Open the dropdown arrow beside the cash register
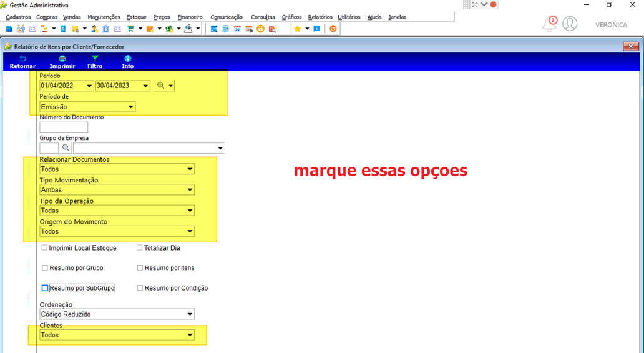Screen dimensions: 644x353 [x=198, y=29]
